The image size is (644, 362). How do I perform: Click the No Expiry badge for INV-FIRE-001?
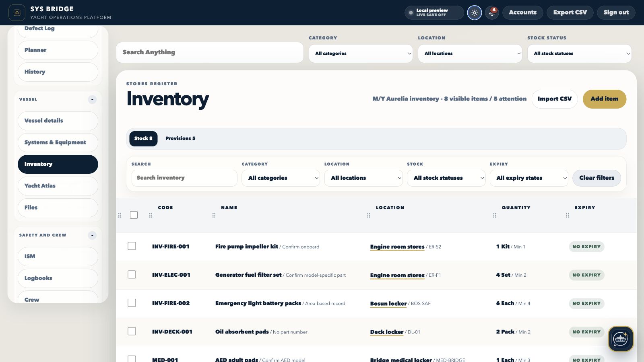pyautogui.click(x=586, y=247)
